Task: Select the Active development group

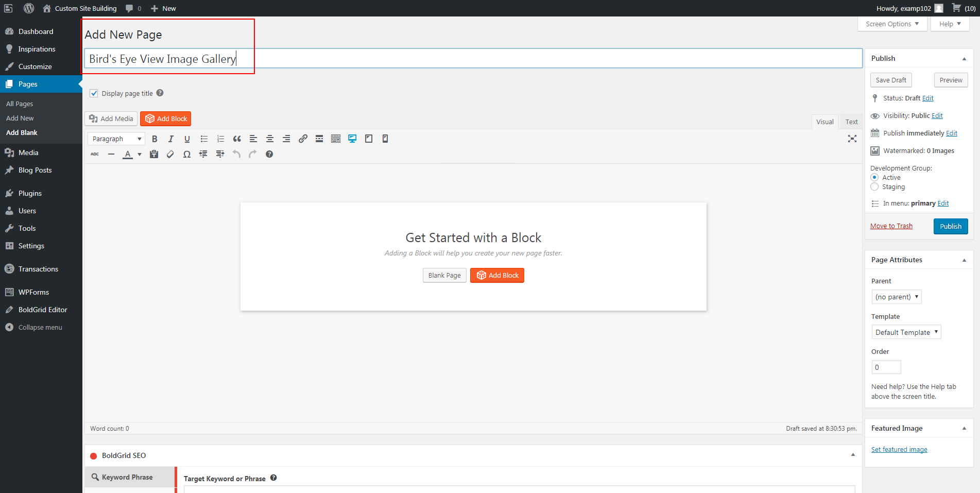Action: (x=874, y=177)
